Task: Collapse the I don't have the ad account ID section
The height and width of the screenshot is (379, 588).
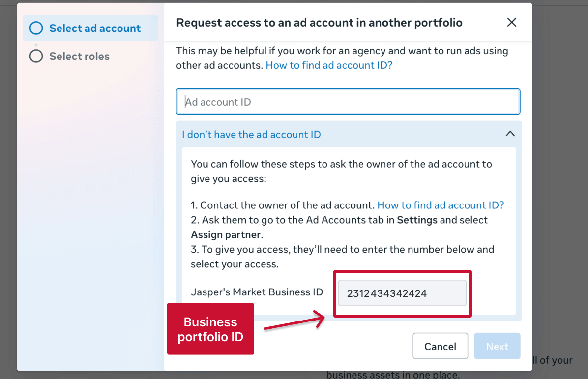Action: click(252, 134)
